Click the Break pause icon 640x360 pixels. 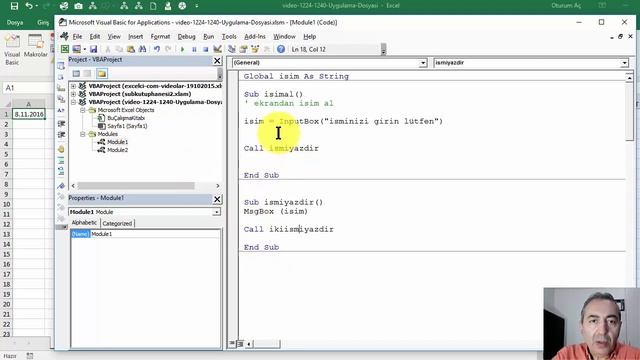tap(194, 49)
